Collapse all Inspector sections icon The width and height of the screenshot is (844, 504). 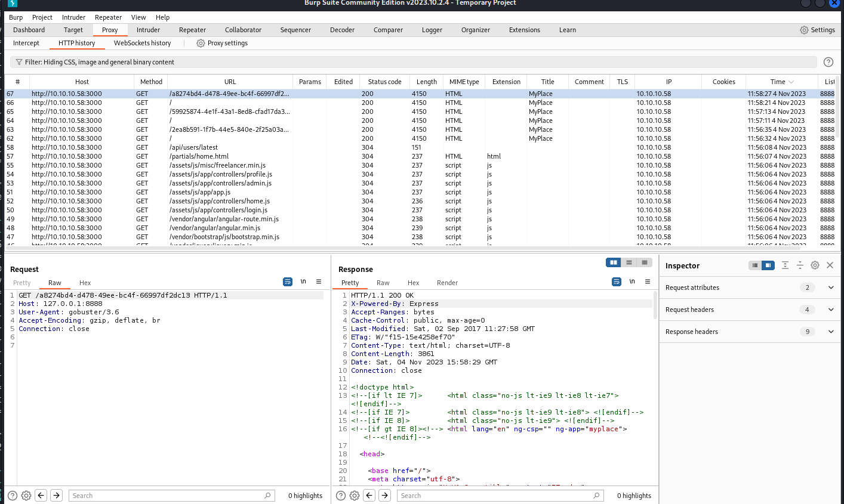pyautogui.click(x=800, y=265)
